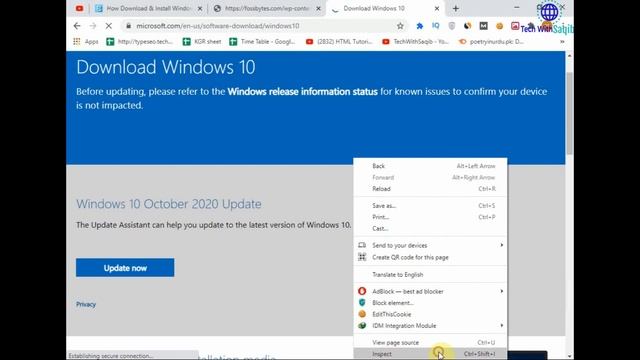Viewport: 640px width, 360px height.
Task: Click 'Windows 10 October 2020 Update' heading
Action: (169, 204)
